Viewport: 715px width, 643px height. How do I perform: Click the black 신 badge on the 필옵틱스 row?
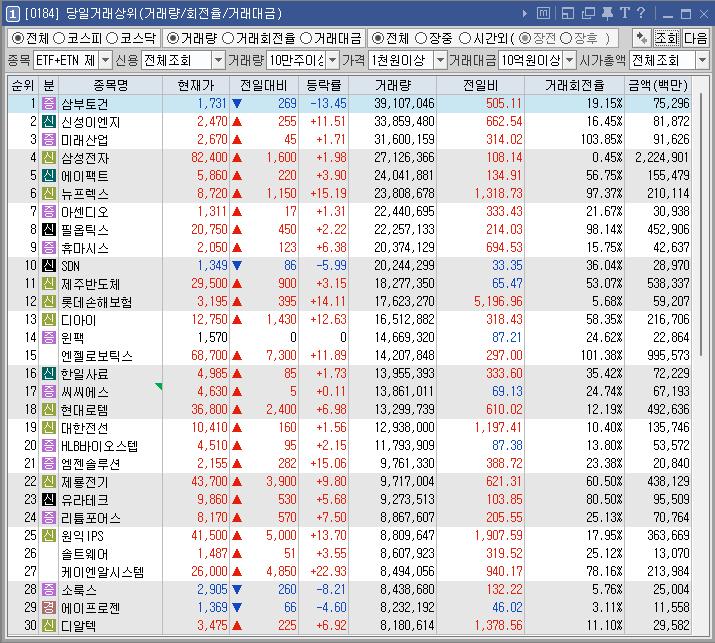tap(49, 229)
